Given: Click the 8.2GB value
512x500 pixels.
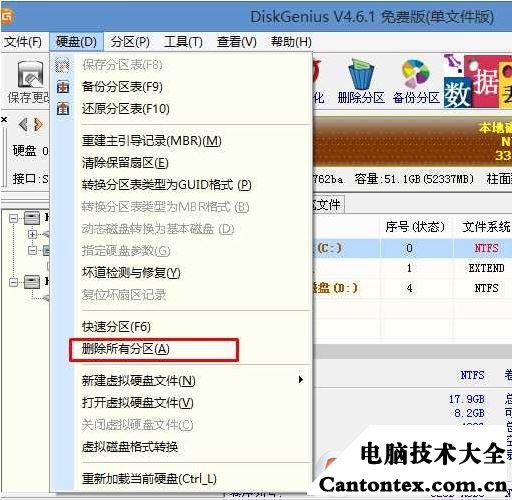Looking at the screenshot, I should (469, 413).
